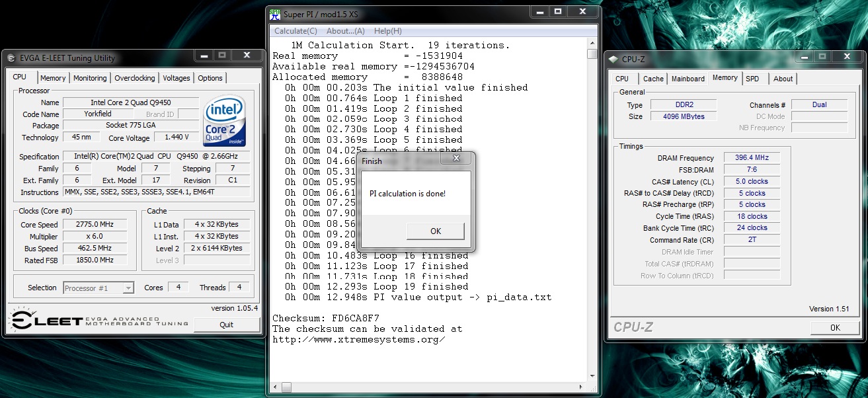Click the Cycle Time value 18 clocks
Image resolution: width=868 pixels, height=398 pixels.
click(752, 216)
